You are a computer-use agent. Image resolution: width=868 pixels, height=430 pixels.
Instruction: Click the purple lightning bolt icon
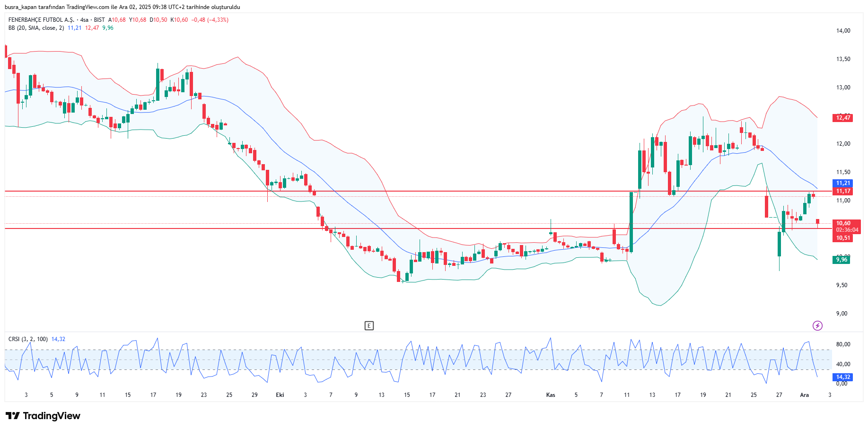coord(817,325)
